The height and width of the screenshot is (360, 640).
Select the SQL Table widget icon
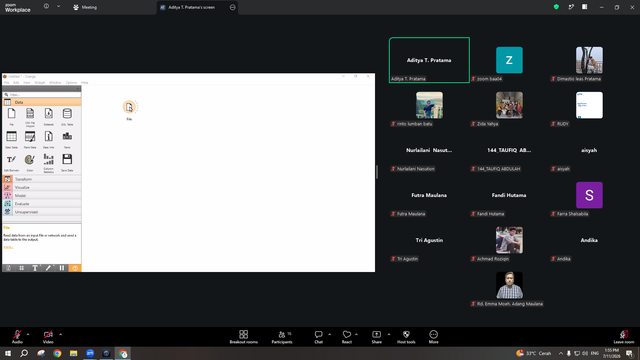coord(67,113)
